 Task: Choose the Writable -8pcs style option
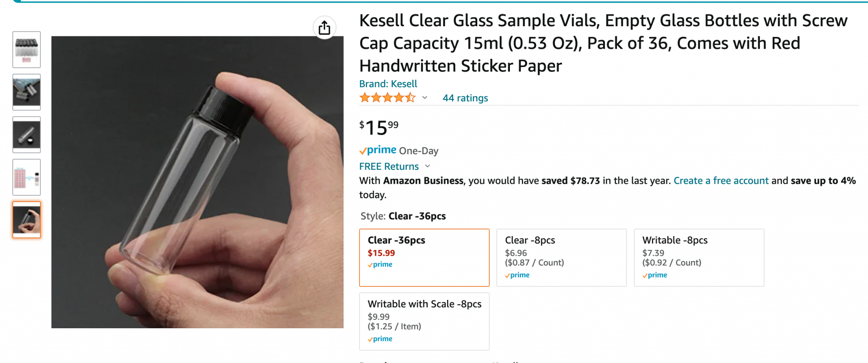tap(698, 258)
